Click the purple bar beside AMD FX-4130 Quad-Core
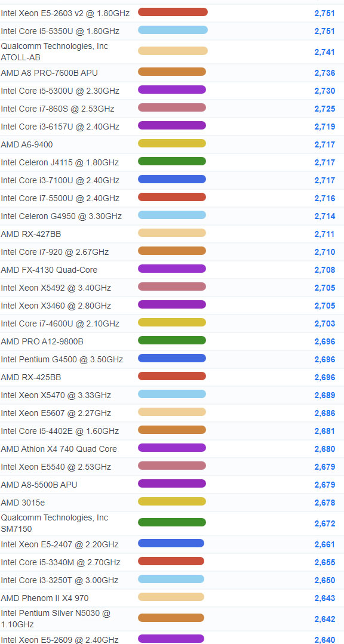Image resolution: width=344 pixels, height=644 pixels. [172, 269]
